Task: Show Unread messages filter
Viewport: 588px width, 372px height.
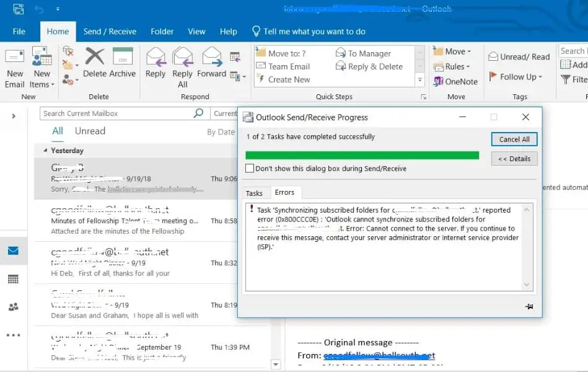Action: point(90,131)
